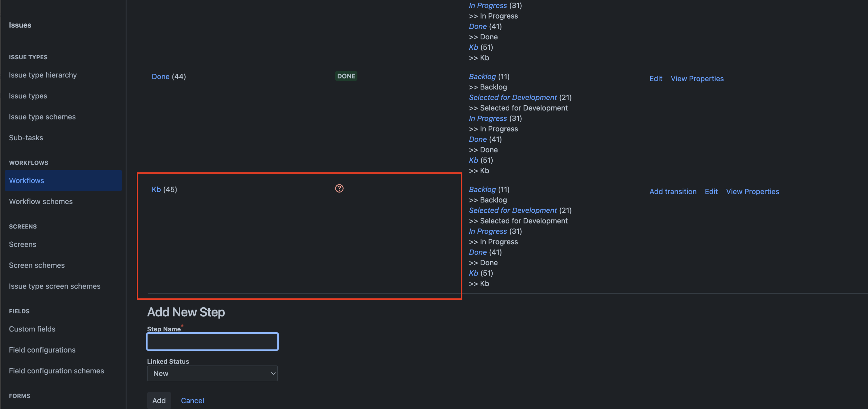
Task: Navigate to Screen schemes
Action: click(x=37, y=265)
